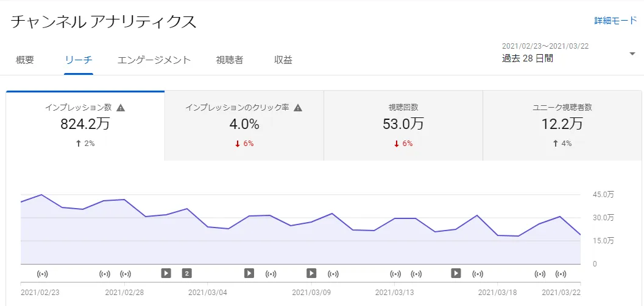
Task: Select the rightmost live stream marker under the chart
Action: 561,274
